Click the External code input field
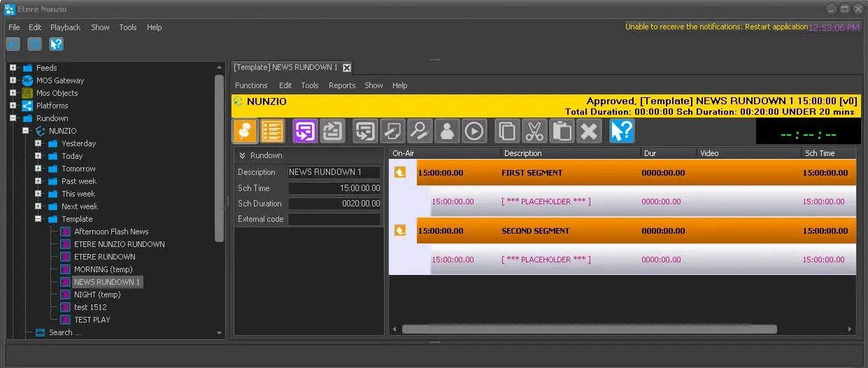The width and height of the screenshot is (868, 368). pyautogui.click(x=334, y=219)
